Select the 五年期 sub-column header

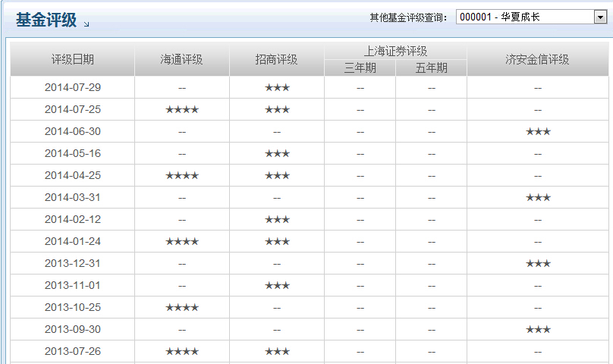coord(431,68)
